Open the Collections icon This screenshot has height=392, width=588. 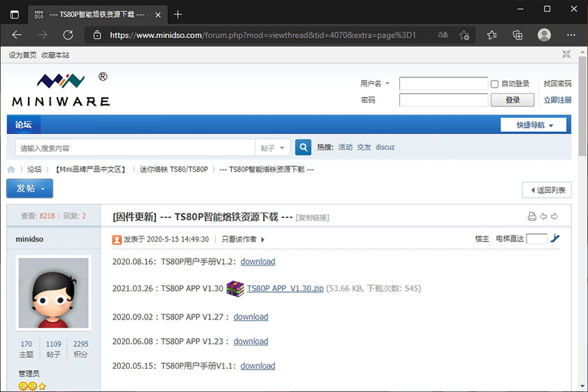518,36
